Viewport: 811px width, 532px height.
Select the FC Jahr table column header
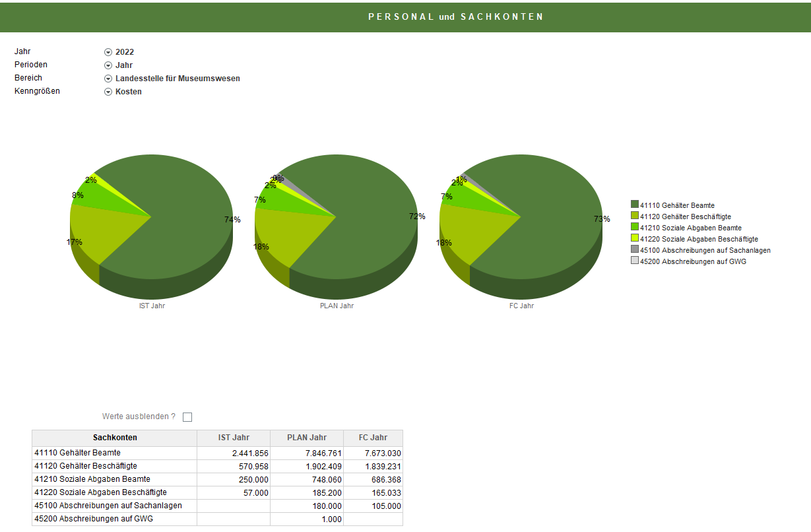373,438
